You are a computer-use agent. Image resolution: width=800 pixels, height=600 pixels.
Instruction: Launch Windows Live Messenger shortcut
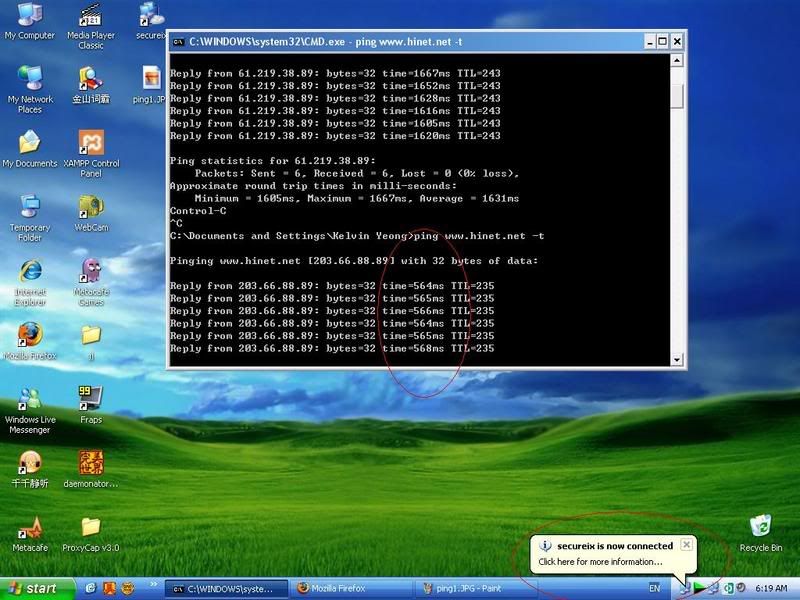pyautogui.click(x=29, y=398)
